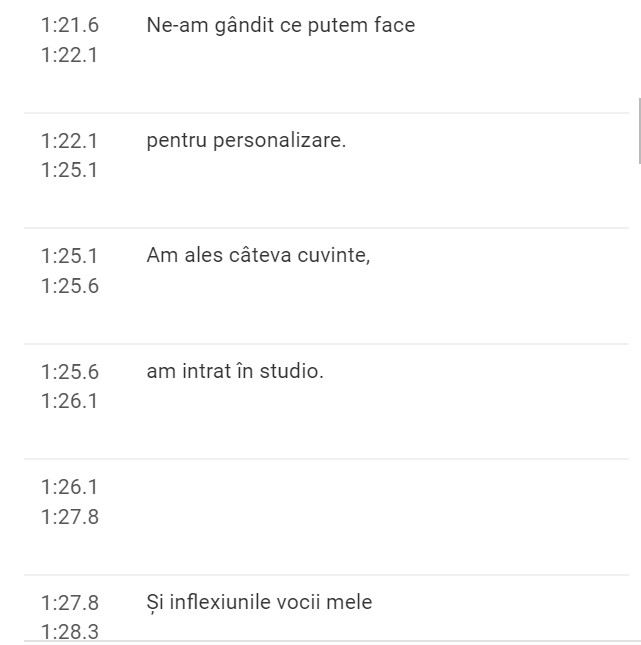641x645 pixels.
Task: Click the "Am ales câteva cuvinte," caption
Action: 258,255
